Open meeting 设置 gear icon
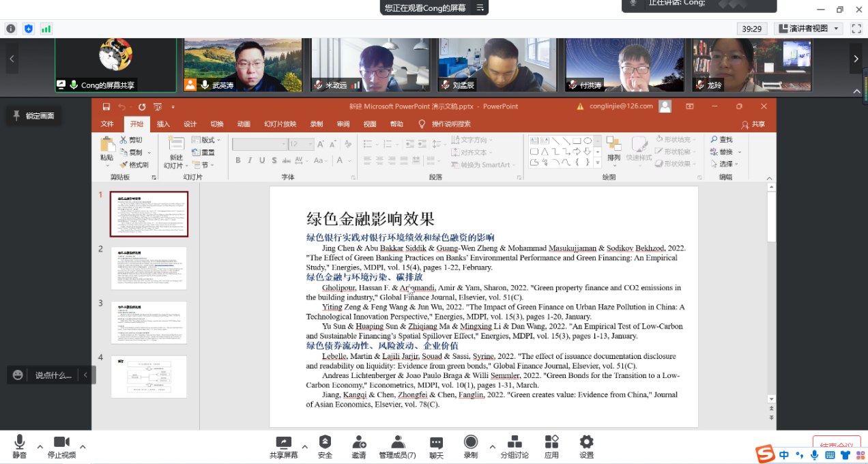Viewport: 868px width, 464px height. [586, 446]
